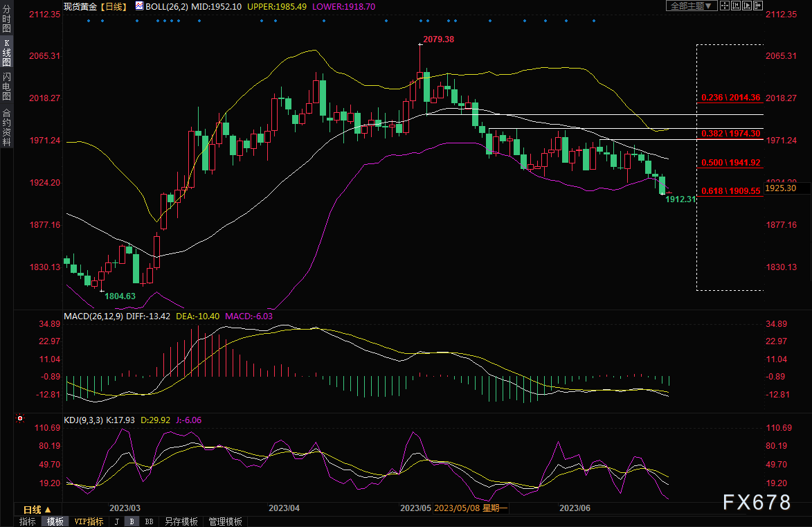The width and height of the screenshot is (812, 527).
Task: Click the blue event dot above the 2079.38 peak
Action: (x=420, y=21)
